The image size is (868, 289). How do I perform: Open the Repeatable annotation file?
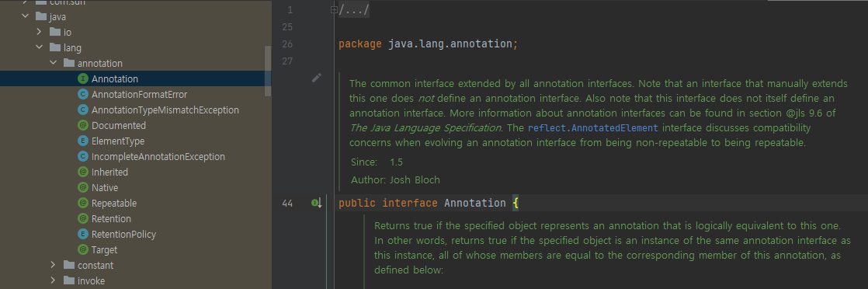coord(114,204)
